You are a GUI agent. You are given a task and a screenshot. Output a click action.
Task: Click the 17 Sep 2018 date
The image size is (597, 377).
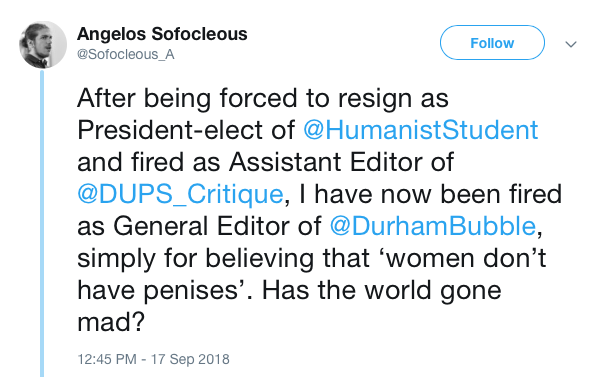[x=190, y=359]
